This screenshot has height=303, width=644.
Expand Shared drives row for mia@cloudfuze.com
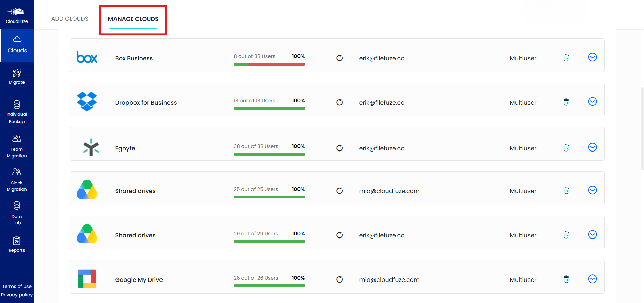(592, 190)
